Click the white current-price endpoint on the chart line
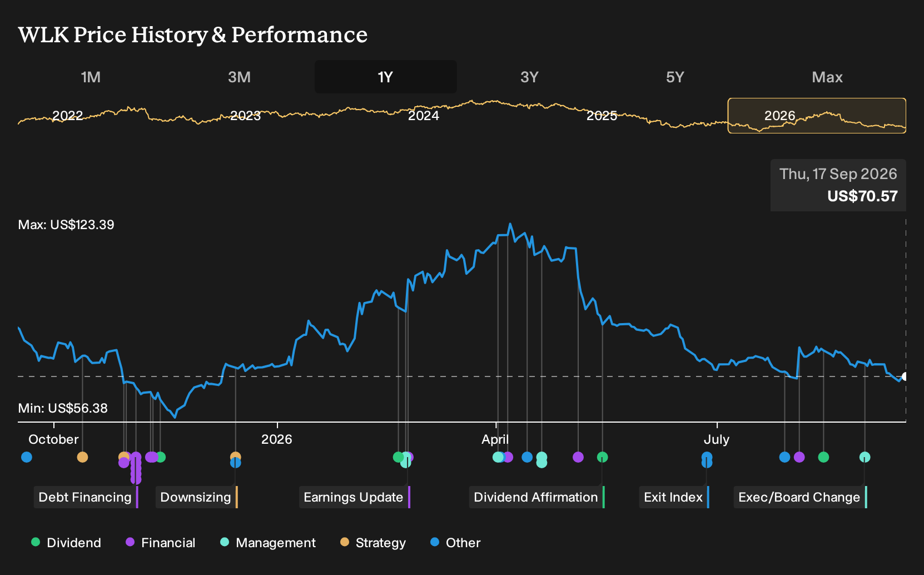 coord(905,376)
